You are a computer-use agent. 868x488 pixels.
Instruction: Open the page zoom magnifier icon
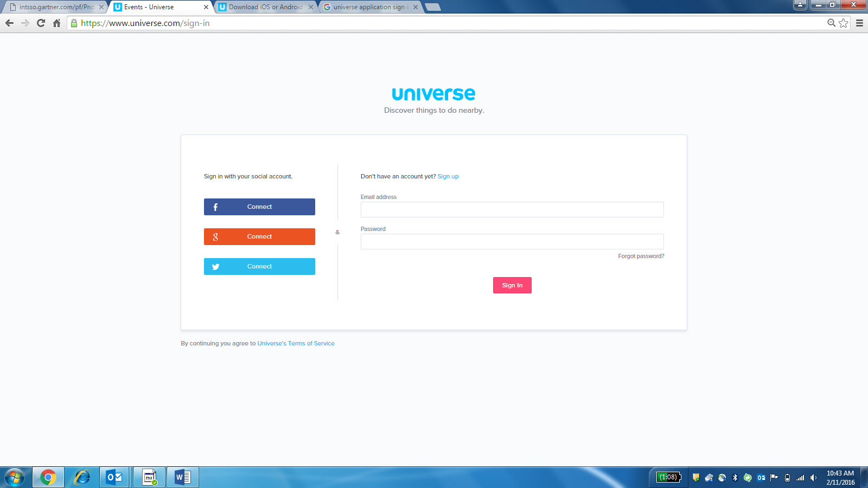[x=831, y=23]
